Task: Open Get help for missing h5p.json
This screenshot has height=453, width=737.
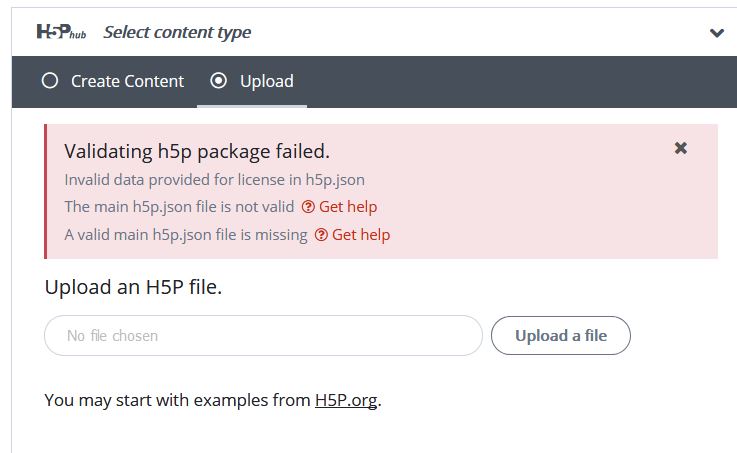Action: pyautogui.click(x=361, y=234)
